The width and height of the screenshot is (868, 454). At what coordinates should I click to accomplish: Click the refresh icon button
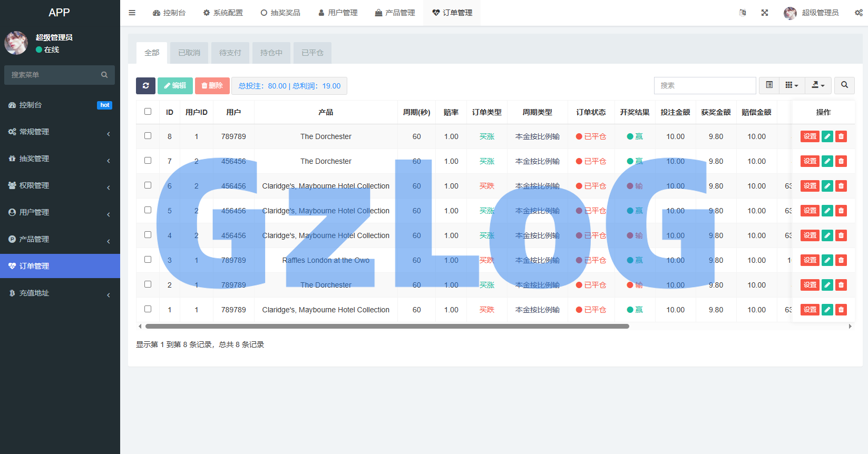(145, 86)
